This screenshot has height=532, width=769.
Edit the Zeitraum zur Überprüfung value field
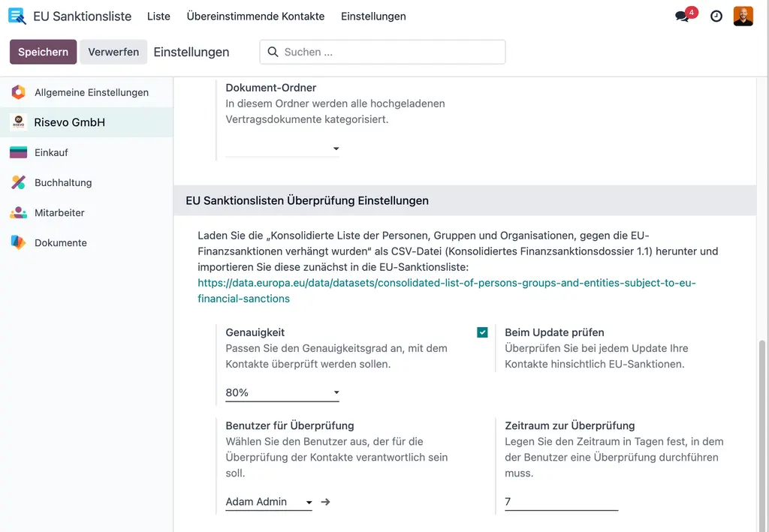(x=560, y=501)
